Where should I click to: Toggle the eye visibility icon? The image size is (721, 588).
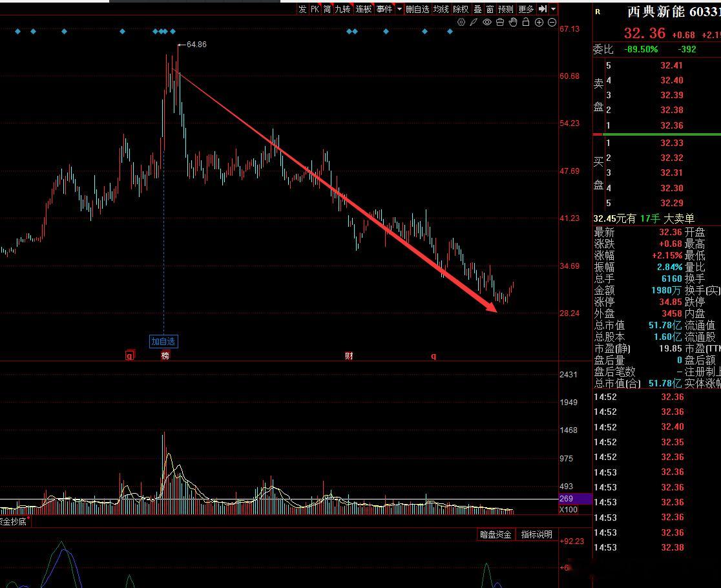click(487, 22)
